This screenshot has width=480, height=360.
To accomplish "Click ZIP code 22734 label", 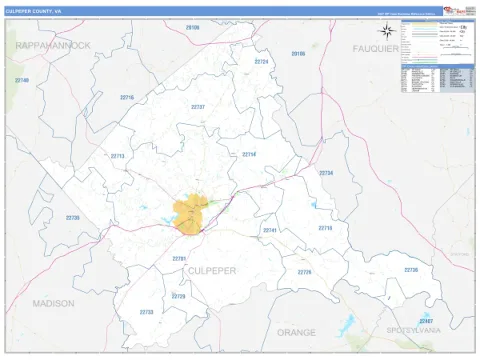I will (326, 173).
